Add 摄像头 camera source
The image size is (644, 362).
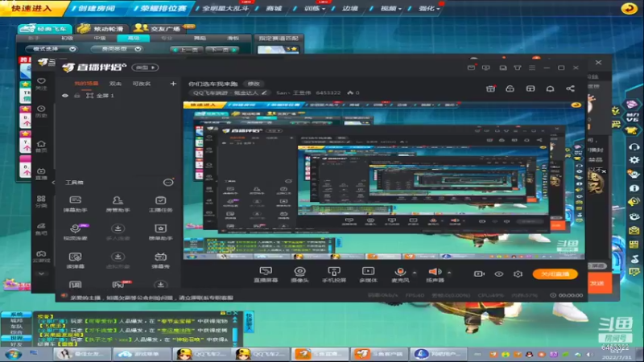299,274
